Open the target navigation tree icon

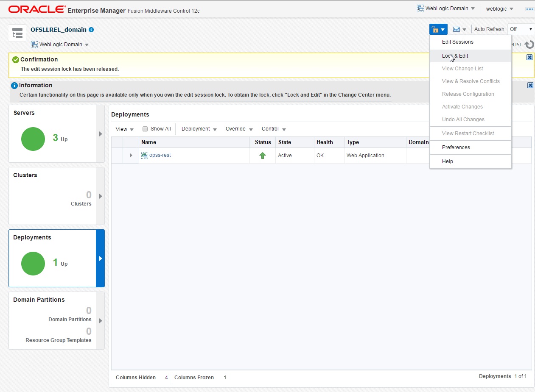(x=17, y=33)
